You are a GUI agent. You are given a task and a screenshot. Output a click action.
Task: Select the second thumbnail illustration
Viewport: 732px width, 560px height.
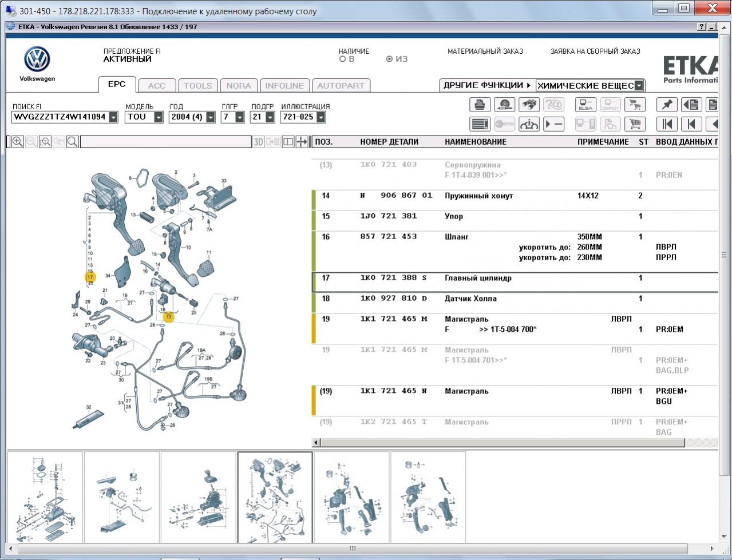tap(122, 497)
